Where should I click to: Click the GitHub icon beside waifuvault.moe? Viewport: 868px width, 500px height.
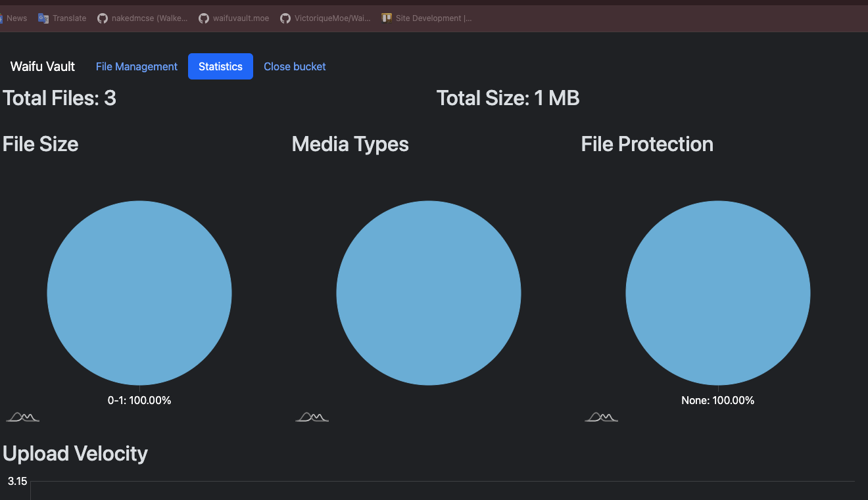(x=204, y=18)
